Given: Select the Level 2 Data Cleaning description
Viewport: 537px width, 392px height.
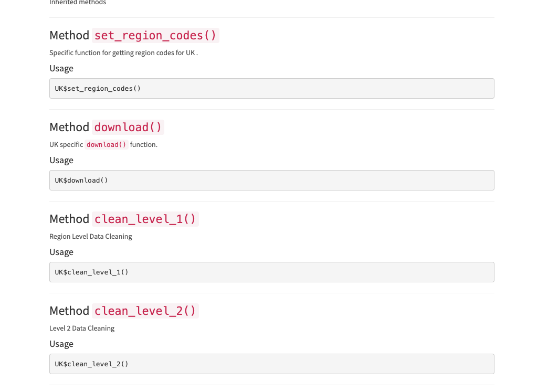Looking at the screenshot, I should (x=82, y=328).
